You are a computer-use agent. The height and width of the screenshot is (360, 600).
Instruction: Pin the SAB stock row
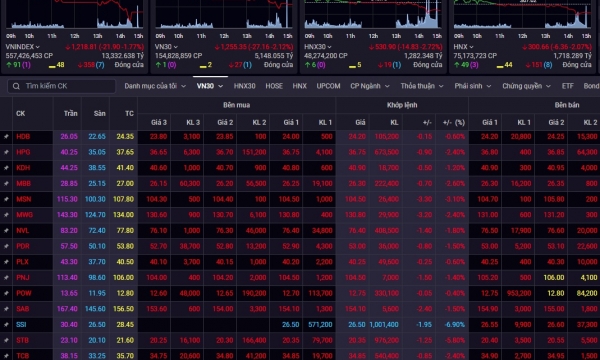(x=6, y=309)
